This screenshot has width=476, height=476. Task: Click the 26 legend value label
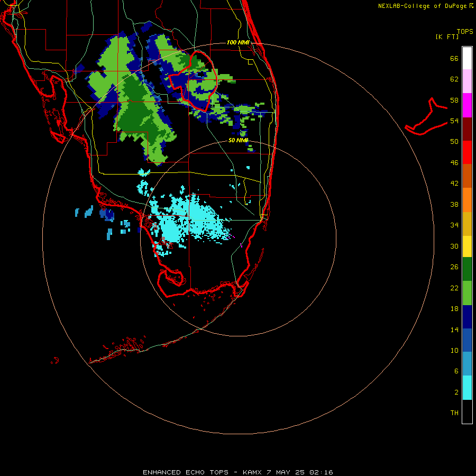click(454, 267)
